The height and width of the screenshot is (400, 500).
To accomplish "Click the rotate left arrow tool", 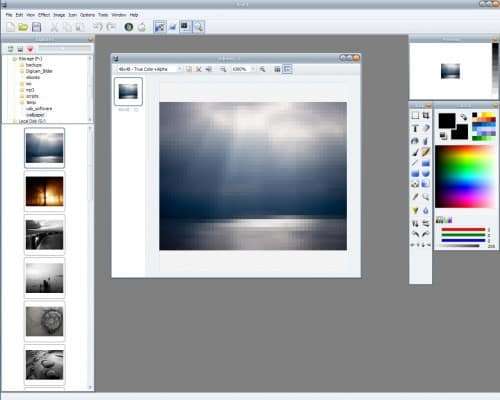I will (x=415, y=234).
